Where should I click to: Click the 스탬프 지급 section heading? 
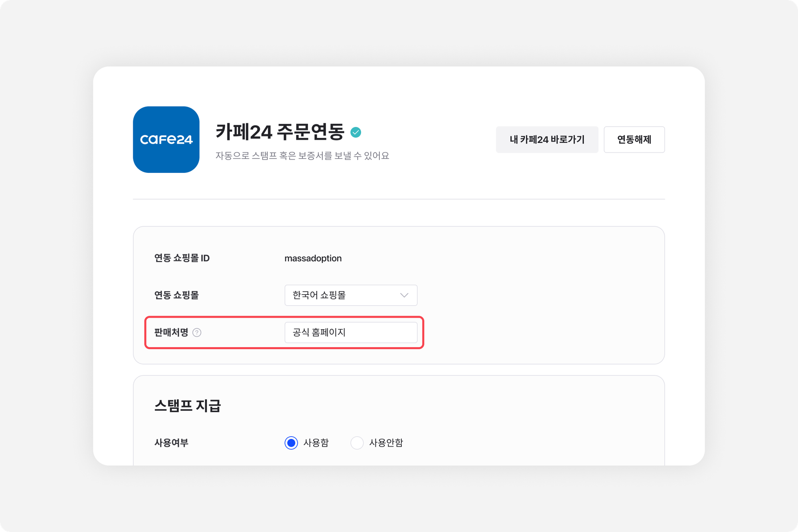[188, 405]
